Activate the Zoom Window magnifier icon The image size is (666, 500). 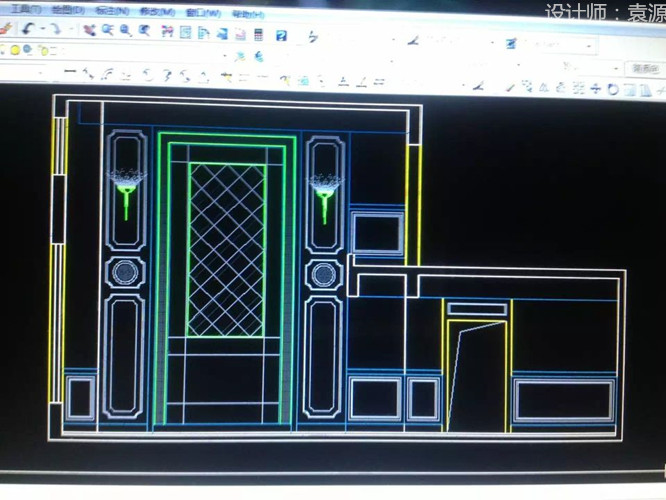coord(125,31)
